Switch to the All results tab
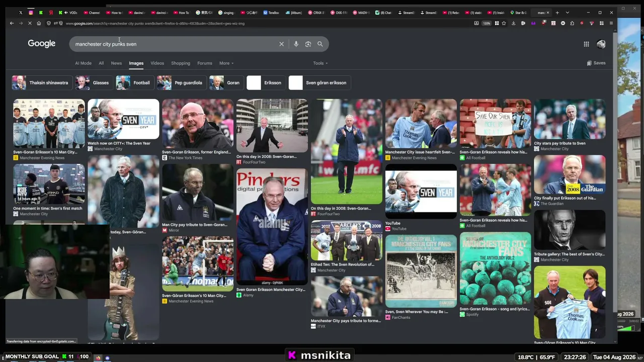The height and width of the screenshot is (362, 644). click(101, 63)
